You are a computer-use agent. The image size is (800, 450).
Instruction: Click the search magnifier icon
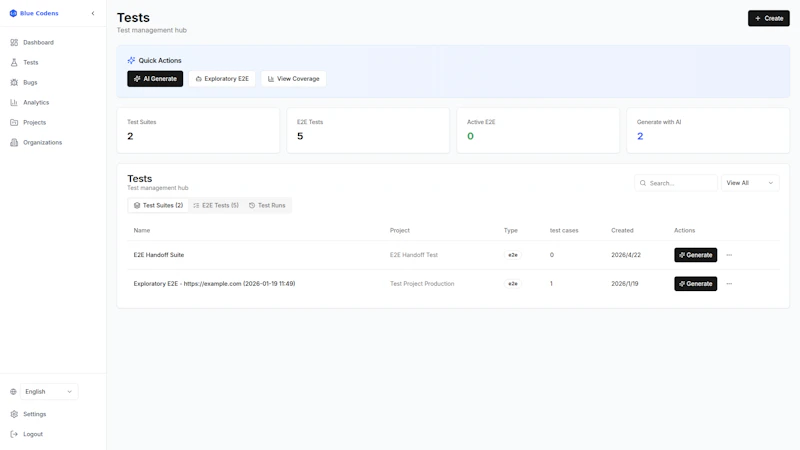click(x=643, y=183)
